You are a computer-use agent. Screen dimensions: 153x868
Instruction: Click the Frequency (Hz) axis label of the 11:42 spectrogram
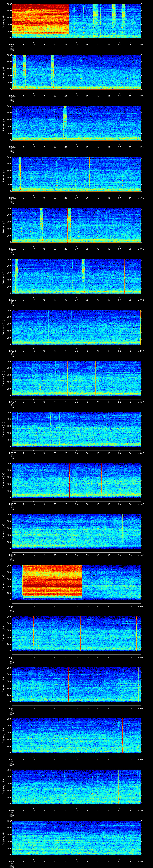[3, 582]
